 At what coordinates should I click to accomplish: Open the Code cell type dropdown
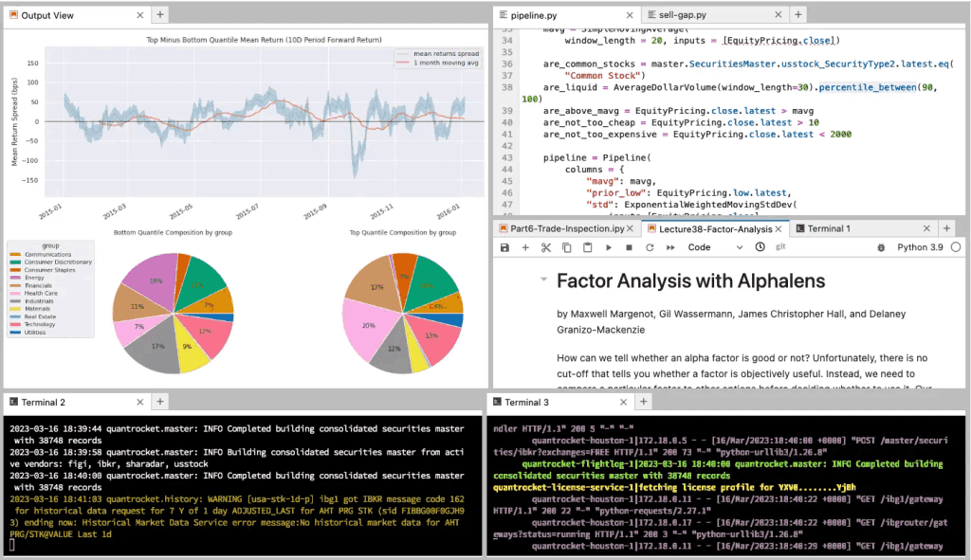pyautogui.click(x=715, y=247)
